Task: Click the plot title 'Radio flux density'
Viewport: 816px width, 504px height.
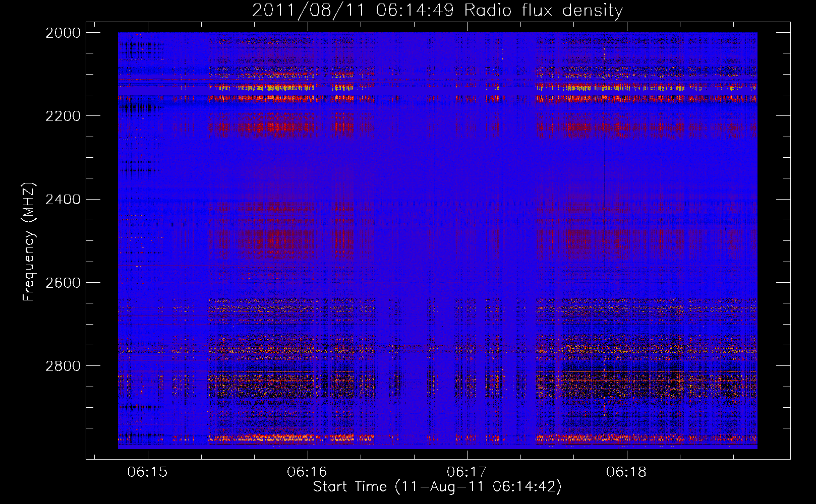Action: pyautogui.click(x=544, y=11)
